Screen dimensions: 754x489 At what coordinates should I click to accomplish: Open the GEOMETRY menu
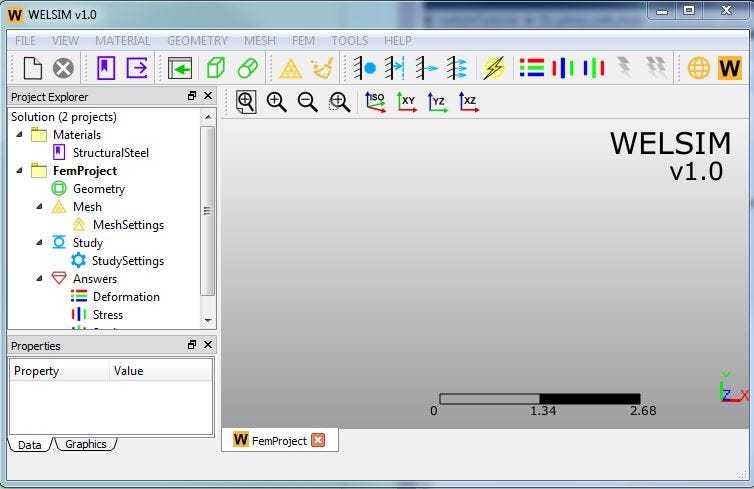[198, 41]
